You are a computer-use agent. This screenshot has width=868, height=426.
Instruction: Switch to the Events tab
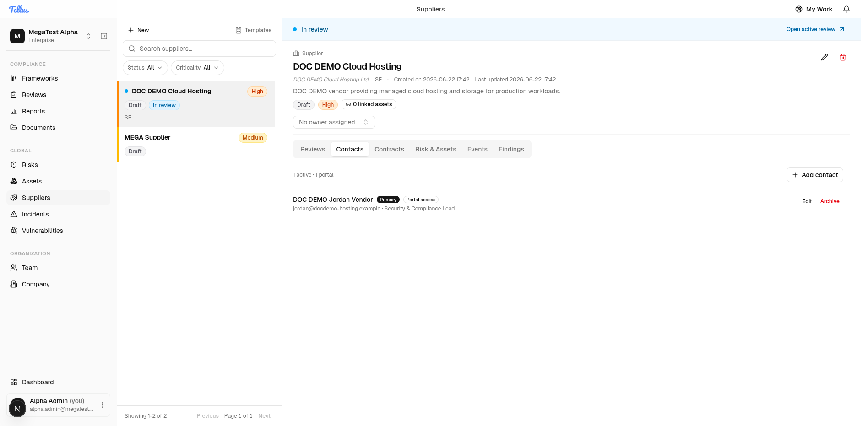[x=477, y=149]
